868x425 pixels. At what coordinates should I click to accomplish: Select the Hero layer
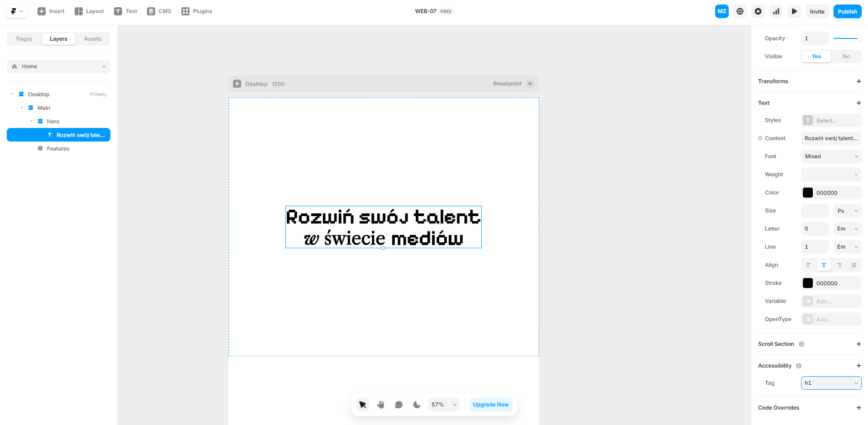click(58, 121)
